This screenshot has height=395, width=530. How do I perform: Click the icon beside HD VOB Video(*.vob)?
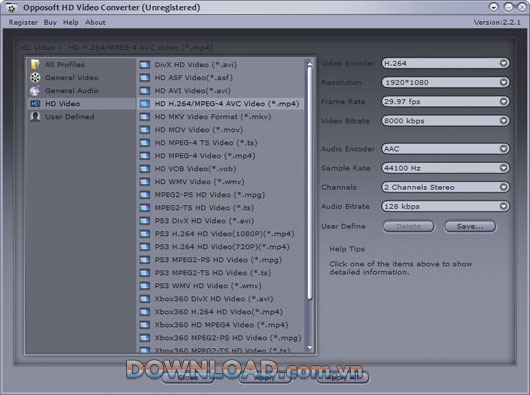click(x=145, y=169)
